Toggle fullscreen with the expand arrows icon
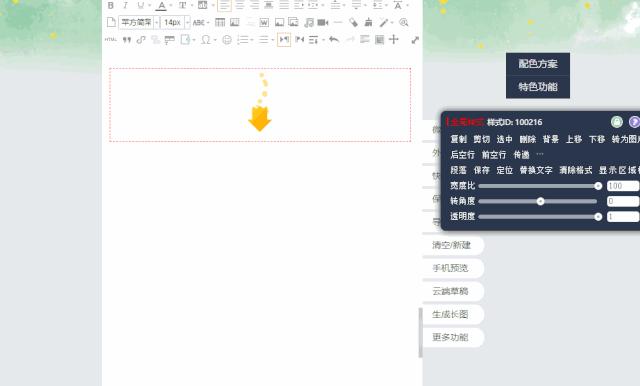This screenshot has height=386, width=640. coord(415,40)
